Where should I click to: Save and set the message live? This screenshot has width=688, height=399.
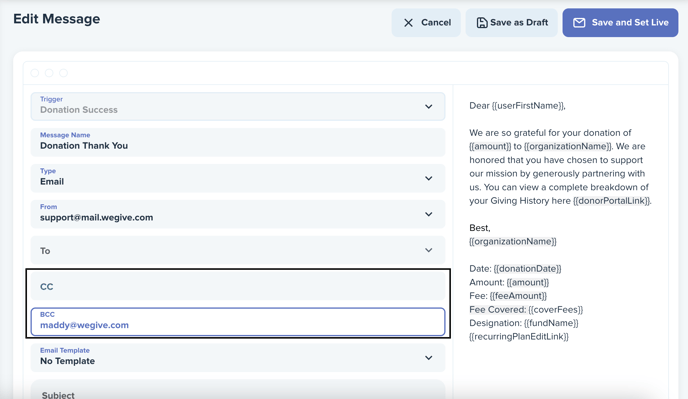coord(620,23)
